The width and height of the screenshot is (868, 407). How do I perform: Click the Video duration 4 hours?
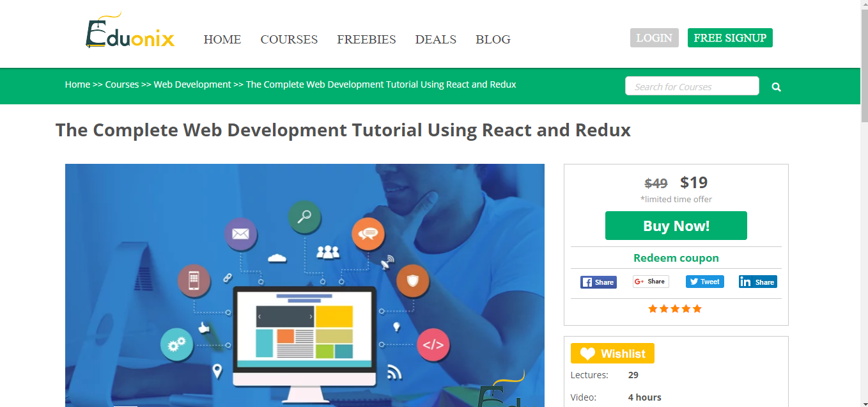pos(644,397)
